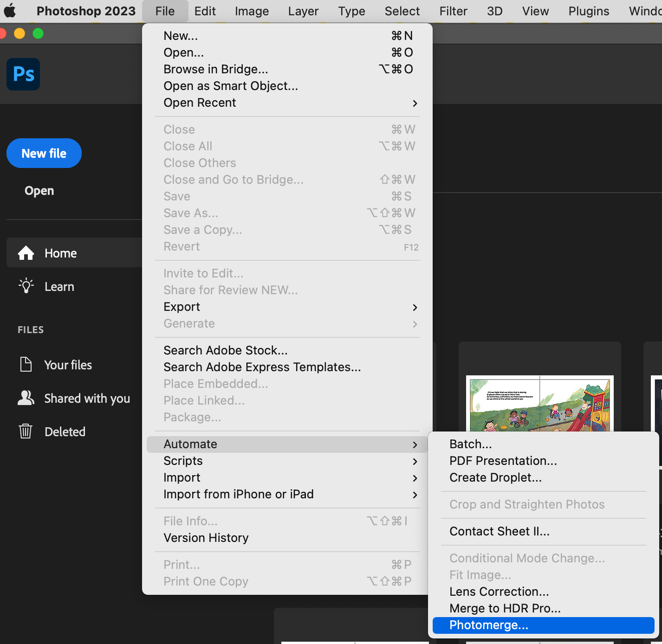Click the Learn lightbulb icon
This screenshot has height=644, width=662.
(x=26, y=286)
